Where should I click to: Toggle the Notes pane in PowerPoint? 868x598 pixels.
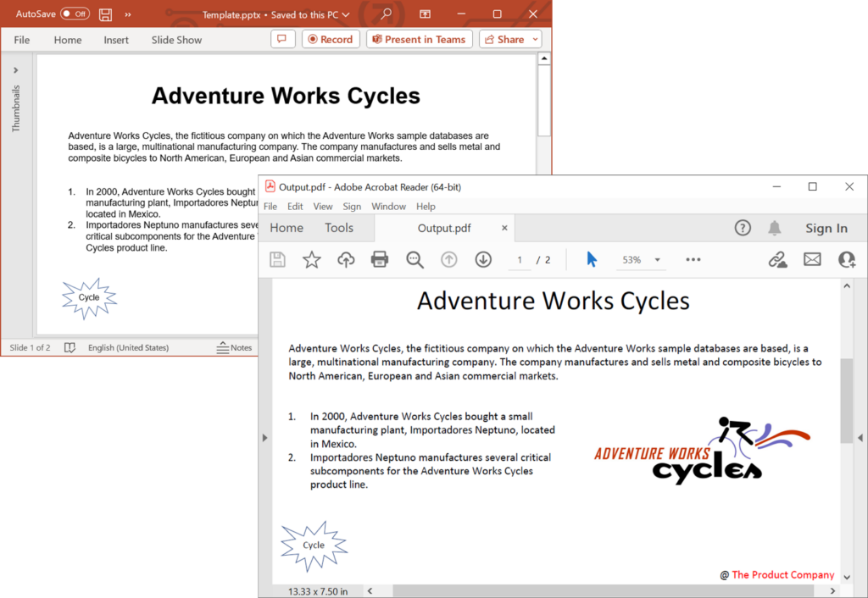[235, 347]
